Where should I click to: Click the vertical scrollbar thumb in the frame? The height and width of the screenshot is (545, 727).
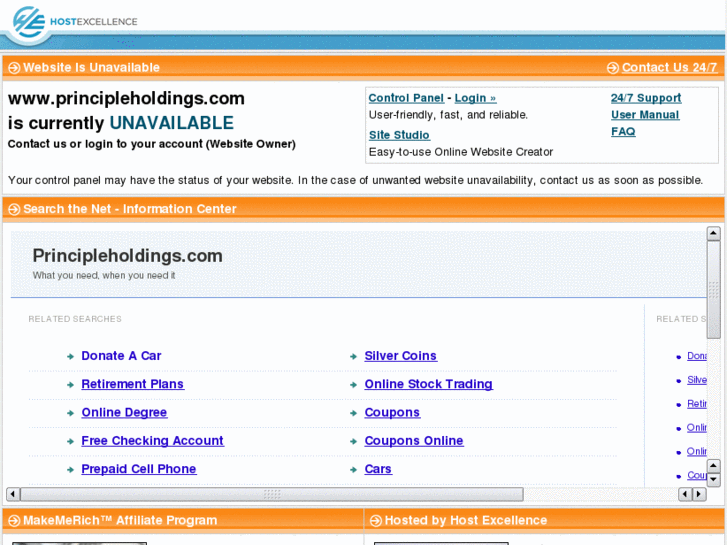click(x=713, y=290)
